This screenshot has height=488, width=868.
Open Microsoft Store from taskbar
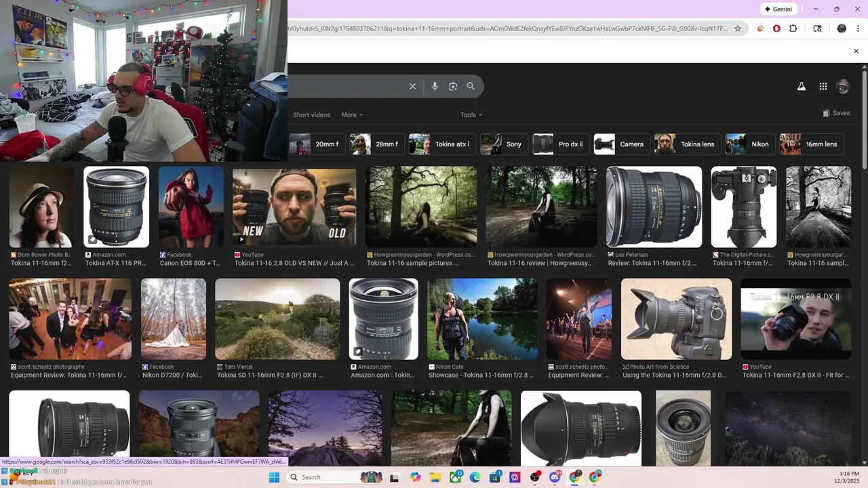pos(495,477)
